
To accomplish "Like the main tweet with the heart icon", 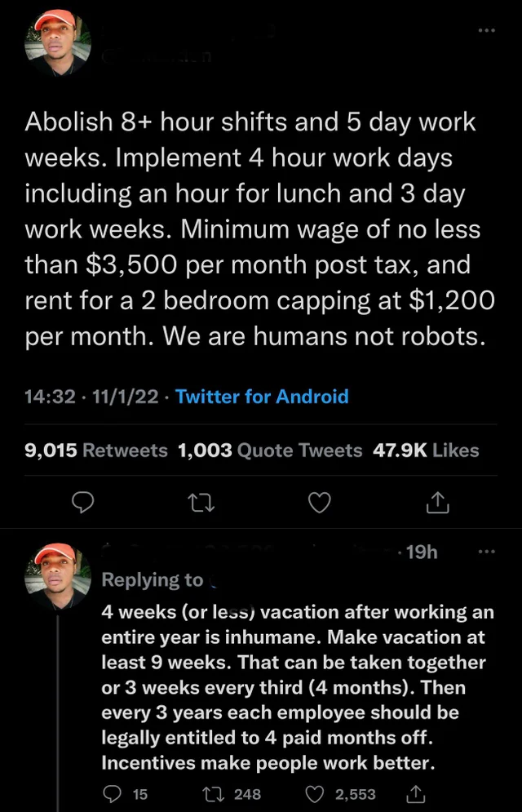I will 320,503.
